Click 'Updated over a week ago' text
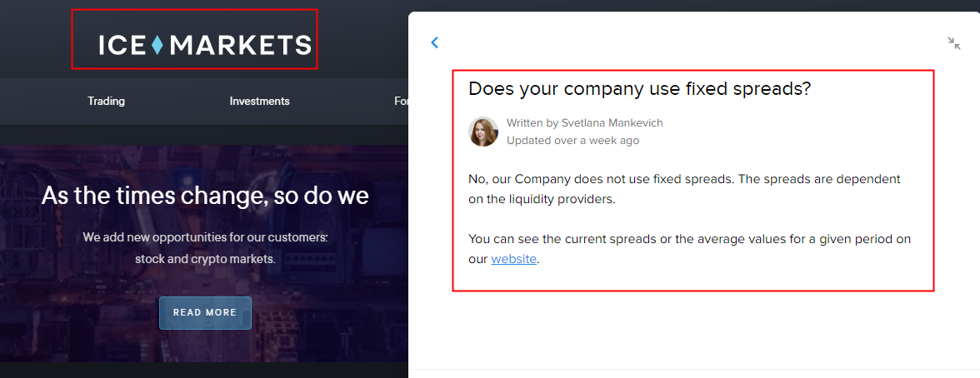The width and height of the screenshot is (980, 378). coord(572,141)
